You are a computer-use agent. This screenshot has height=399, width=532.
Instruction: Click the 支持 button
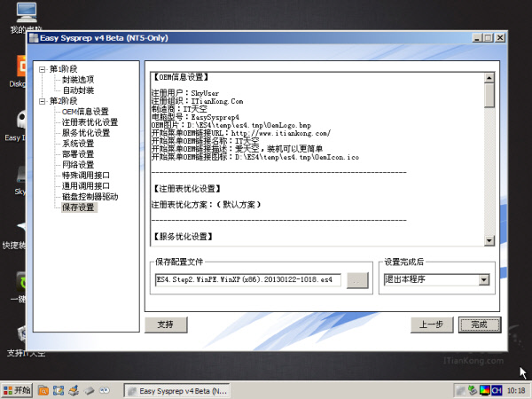pyautogui.click(x=166, y=325)
